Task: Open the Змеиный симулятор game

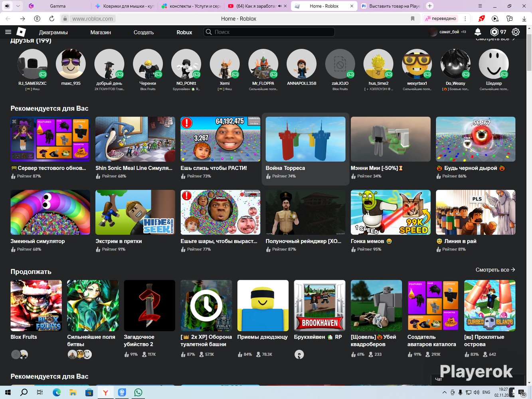Action: 50,221
